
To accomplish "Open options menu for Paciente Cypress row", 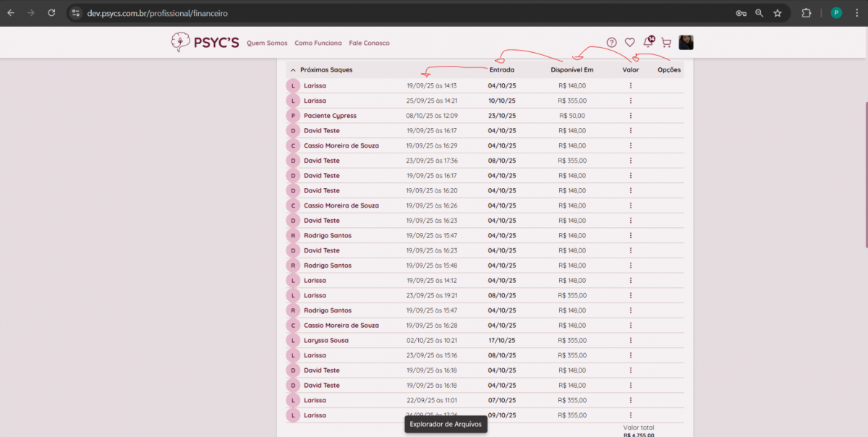I will [631, 116].
